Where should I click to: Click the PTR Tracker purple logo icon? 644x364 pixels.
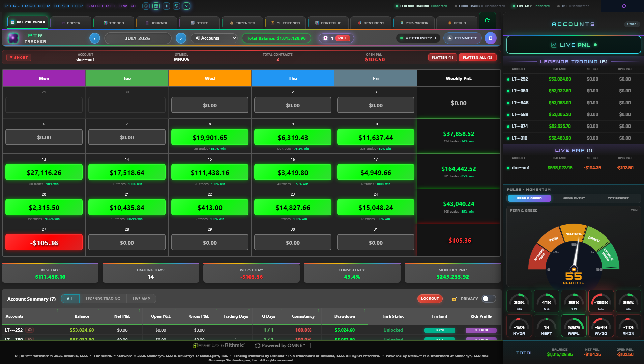13,38
